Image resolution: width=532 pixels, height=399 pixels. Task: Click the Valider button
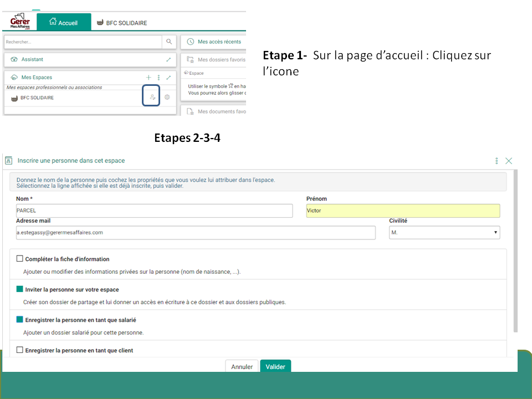(275, 366)
